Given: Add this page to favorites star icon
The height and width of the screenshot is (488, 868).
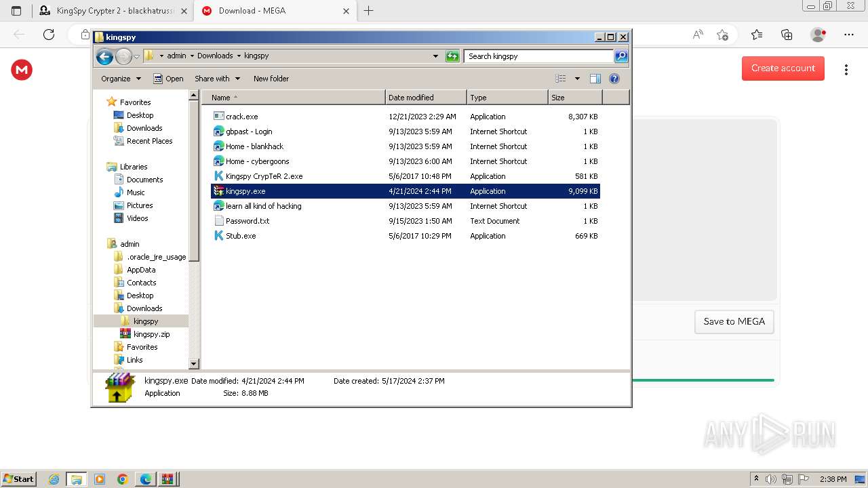Looking at the screenshot, I should (722, 35).
